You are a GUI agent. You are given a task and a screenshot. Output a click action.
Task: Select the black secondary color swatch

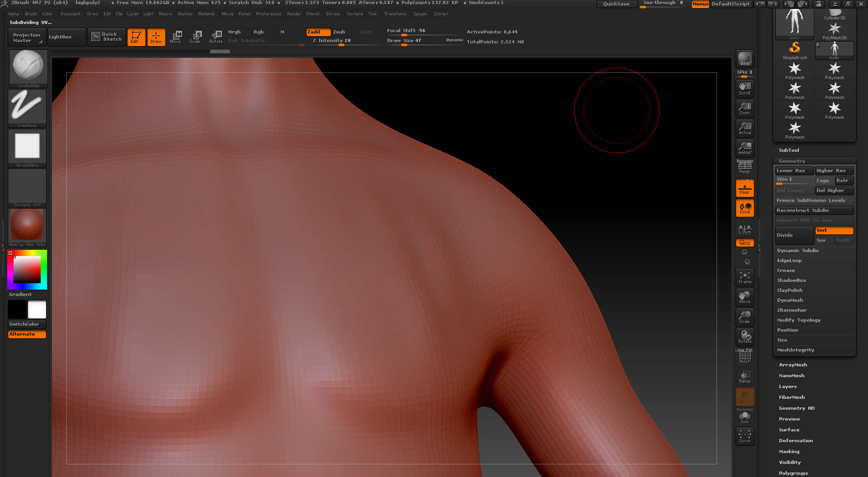17,310
